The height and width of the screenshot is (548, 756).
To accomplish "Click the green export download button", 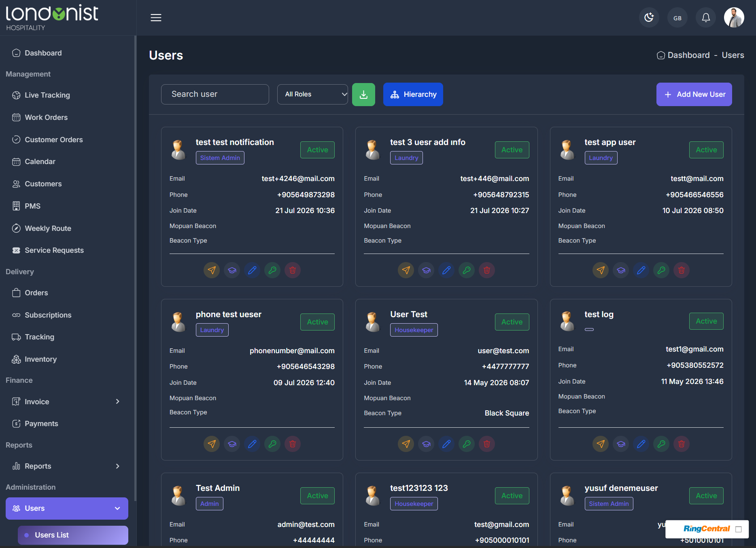I will point(363,94).
